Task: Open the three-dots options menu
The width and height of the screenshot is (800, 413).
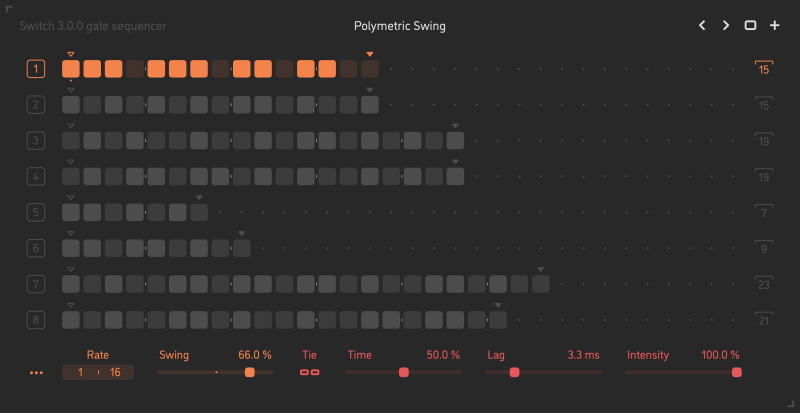Action: click(x=37, y=373)
